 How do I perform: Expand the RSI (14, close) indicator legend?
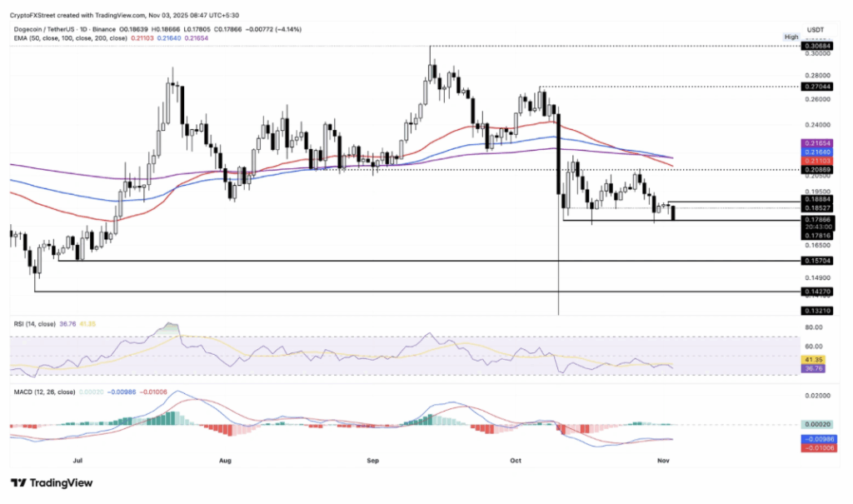pos(37,323)
